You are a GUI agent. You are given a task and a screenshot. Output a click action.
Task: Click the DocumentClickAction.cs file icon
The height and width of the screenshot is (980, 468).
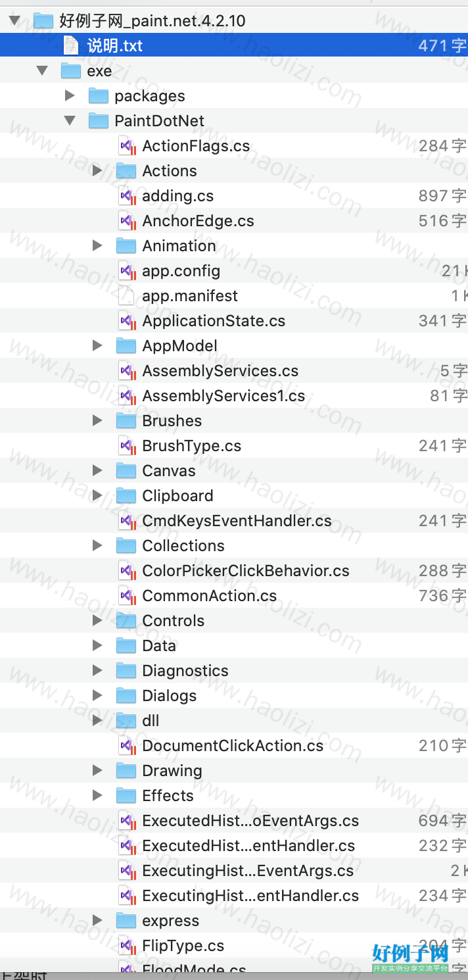click(126, 745)
